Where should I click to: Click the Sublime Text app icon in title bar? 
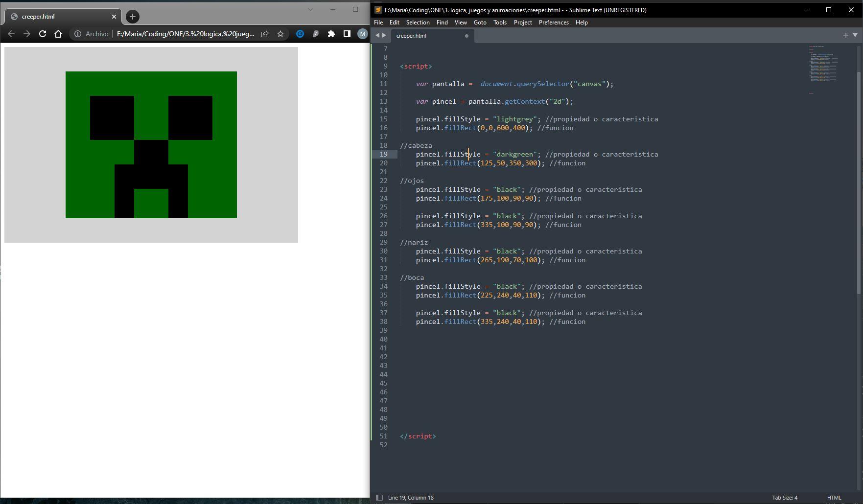[378, 10]
